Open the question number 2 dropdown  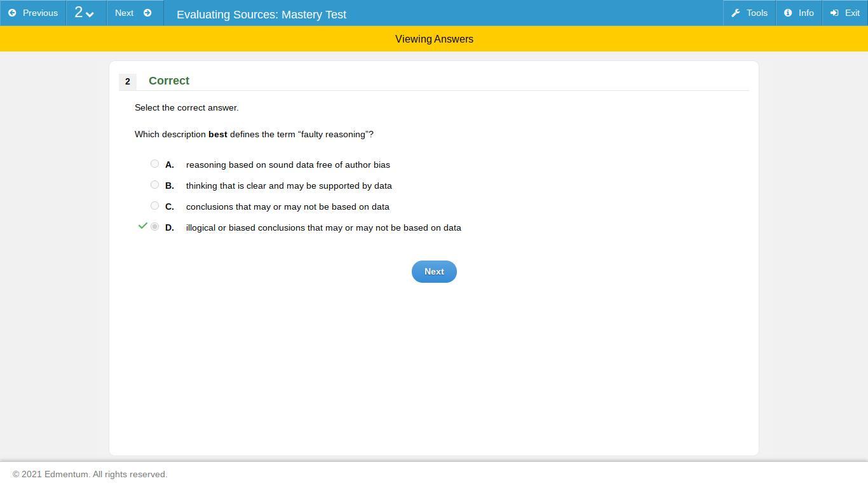[x=85, y=13]
